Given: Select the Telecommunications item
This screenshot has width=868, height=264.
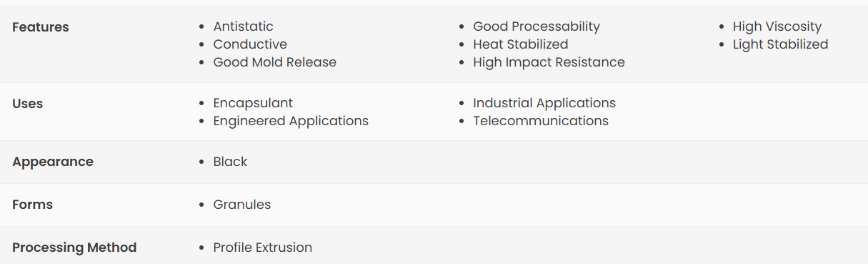Looking at the screenshot, I should 541,121.
